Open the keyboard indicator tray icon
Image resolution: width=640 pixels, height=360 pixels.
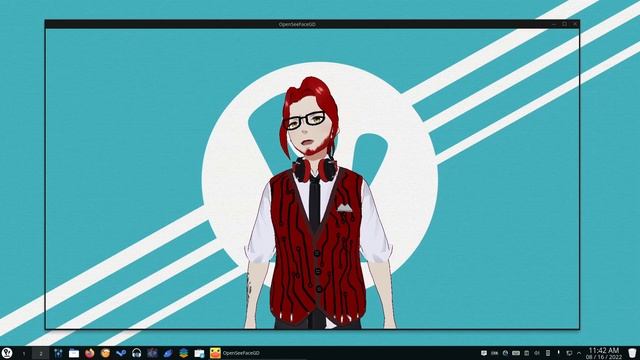pos(516,353)
